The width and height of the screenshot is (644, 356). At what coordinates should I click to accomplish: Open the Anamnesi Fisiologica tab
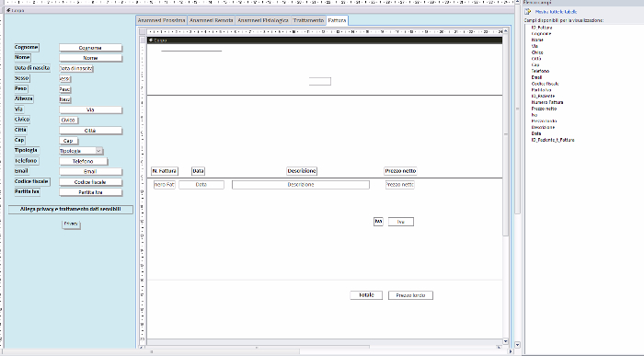(x=263, y=20)
